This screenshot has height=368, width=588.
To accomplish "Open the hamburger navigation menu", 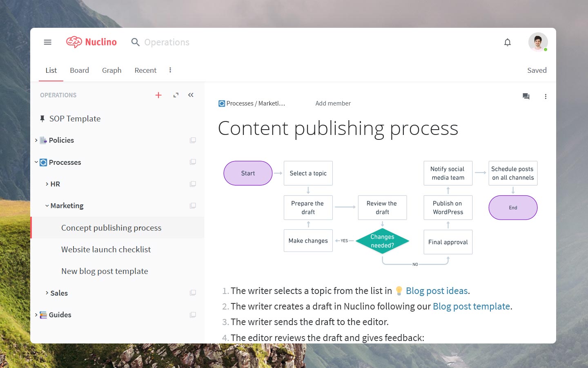I will (47, 42).
